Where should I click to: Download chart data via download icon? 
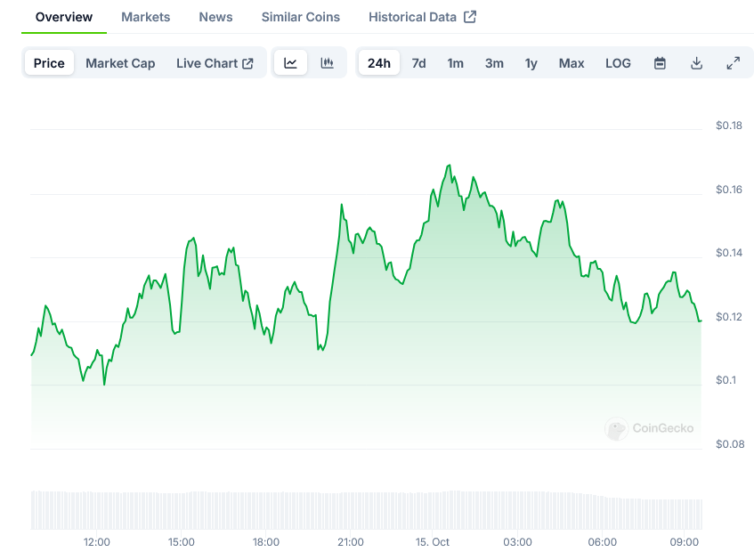[696, 63]
